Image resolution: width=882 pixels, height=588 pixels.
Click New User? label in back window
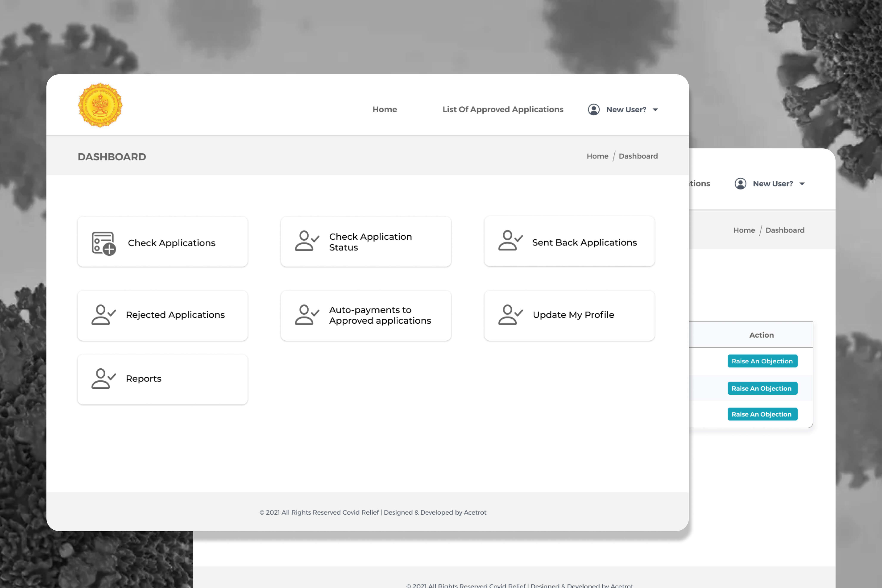[772, 183]
